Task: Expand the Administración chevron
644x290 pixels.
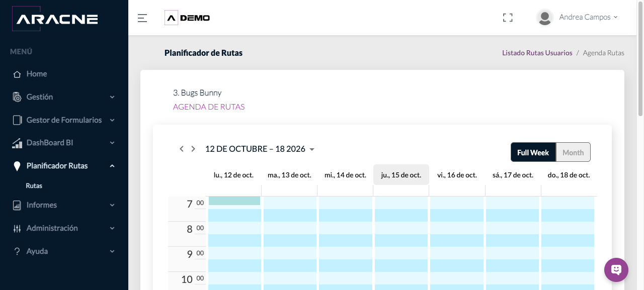Action: (x=112, y=228)
